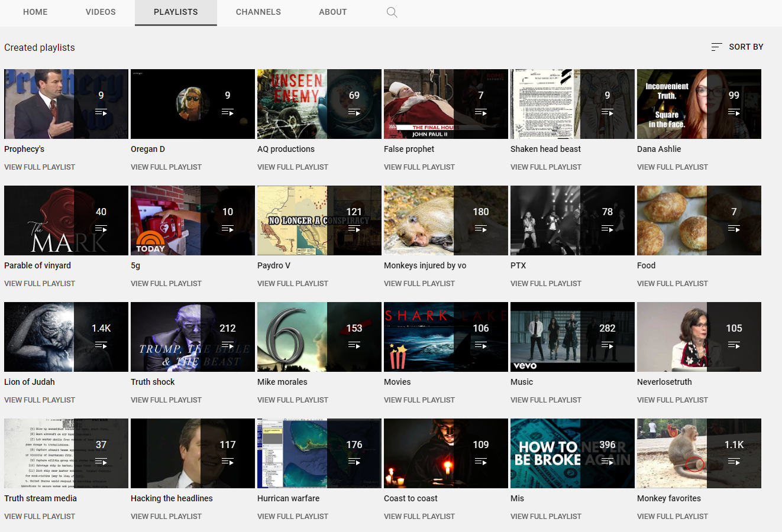Click playlist icon on Lion of Judah thumbnail
Image resolution: width=782 pixels, height=532 pixels.
point(101,345)
